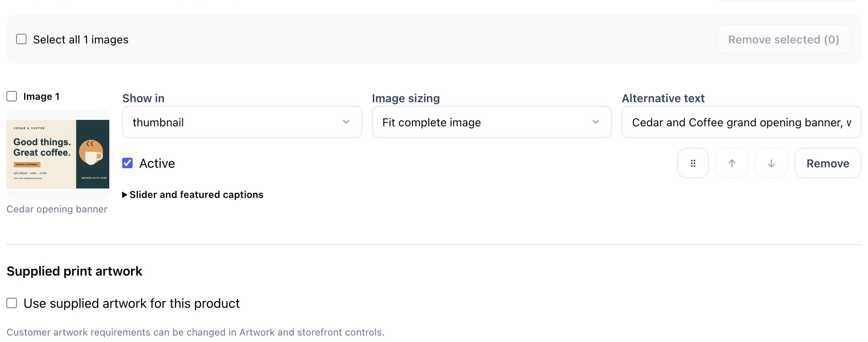Move Image 1 down with arrow

[x=771, y=163]
